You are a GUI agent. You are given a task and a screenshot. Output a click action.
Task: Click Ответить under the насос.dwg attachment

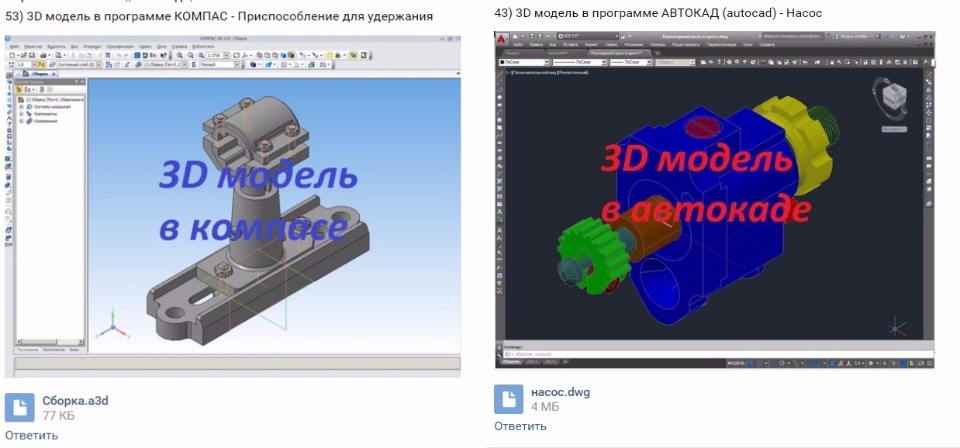520,426
